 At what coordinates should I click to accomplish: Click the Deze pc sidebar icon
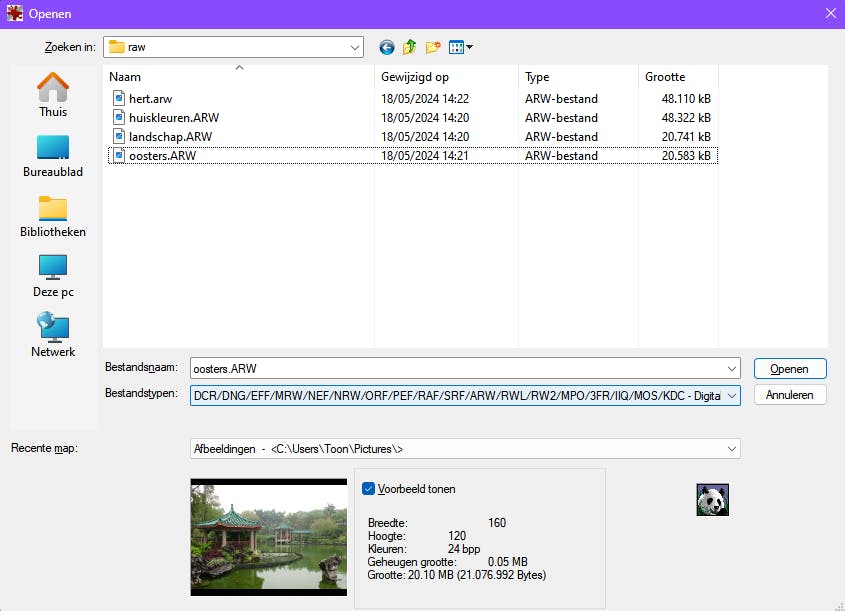click(51, 270)
